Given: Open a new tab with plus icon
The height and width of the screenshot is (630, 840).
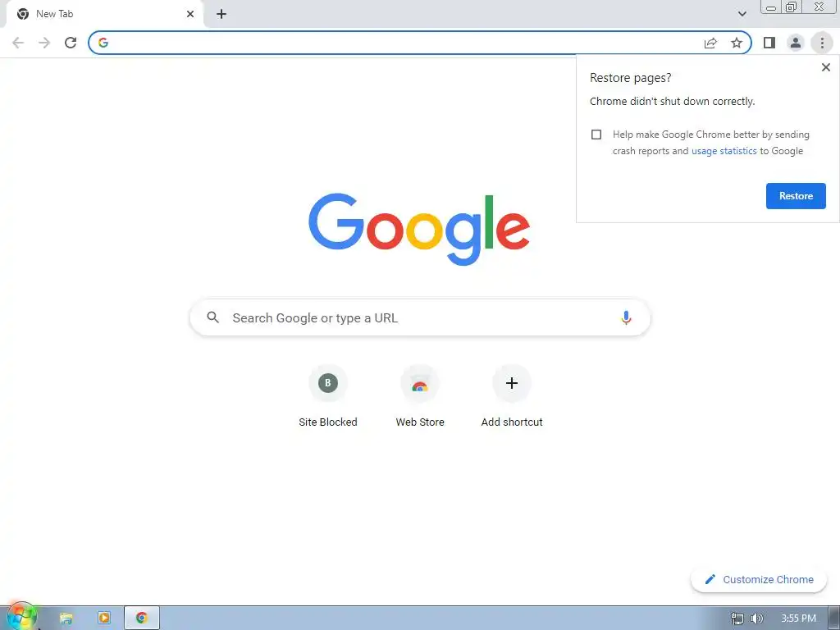Looking at the screenshot, I should pyautogui.click(x=221, y=14).
